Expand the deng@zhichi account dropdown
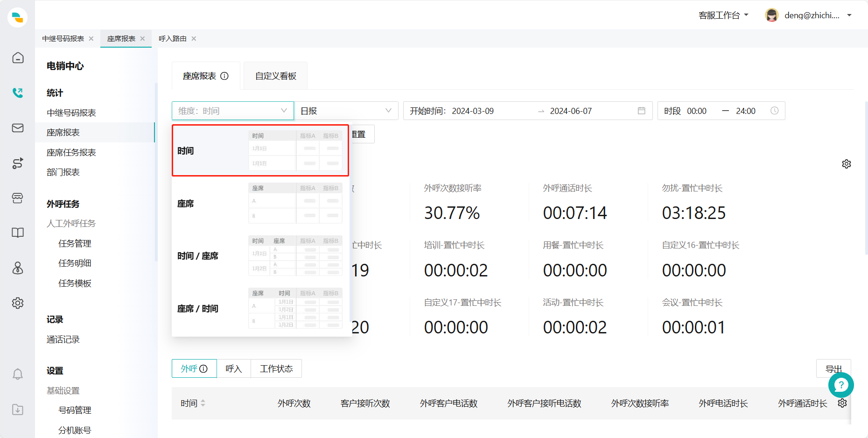Image resolution: width=868 pixels, height=438 pixels. pos(849,15)
